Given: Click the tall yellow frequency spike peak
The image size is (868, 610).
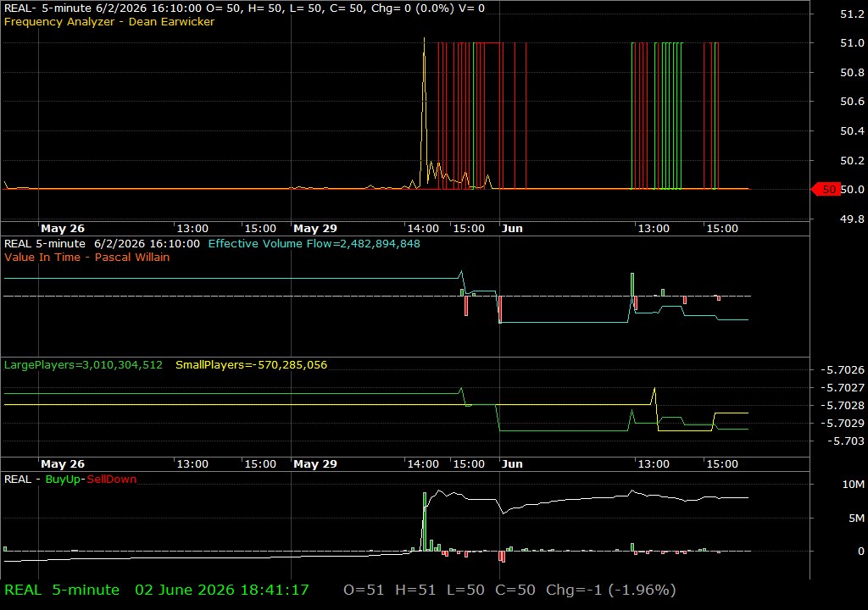Looking at the screenshot, I should (425, 40).
